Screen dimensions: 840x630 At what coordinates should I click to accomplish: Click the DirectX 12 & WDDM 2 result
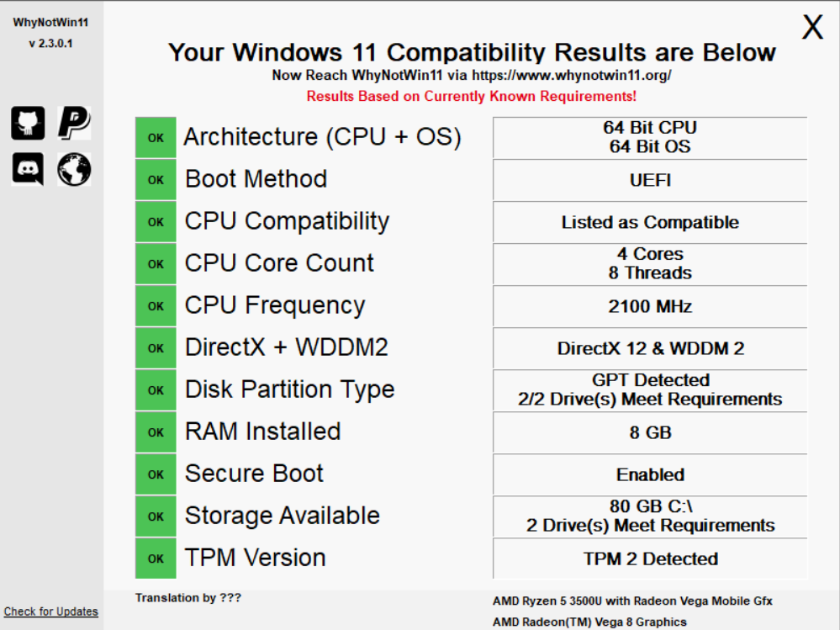pyautogui.click(x=650, y=348)
